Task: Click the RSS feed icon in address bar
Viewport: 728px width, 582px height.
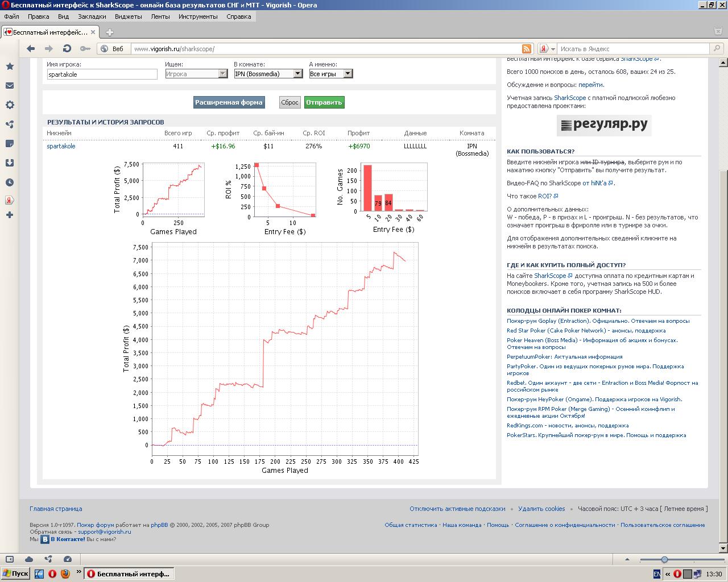Action: [527, 49]
